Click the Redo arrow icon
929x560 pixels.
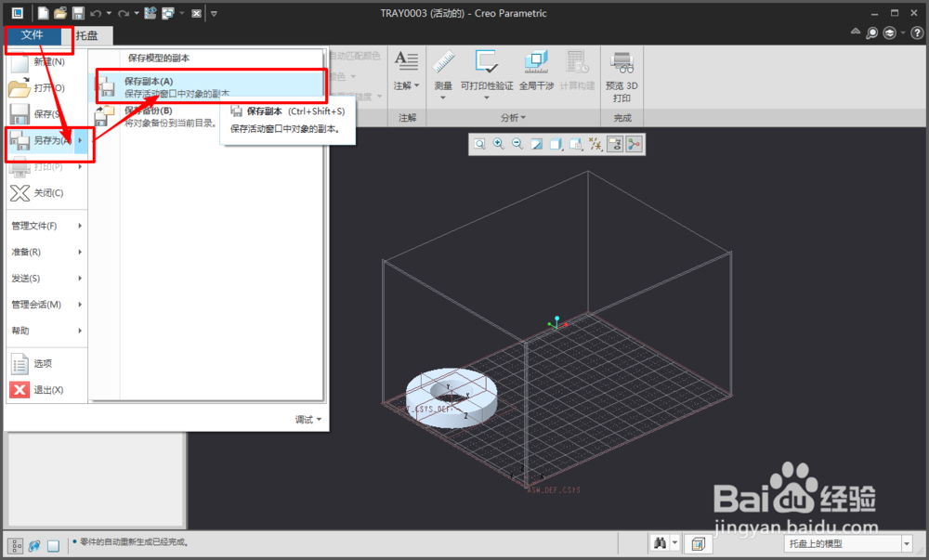point(124,13)
